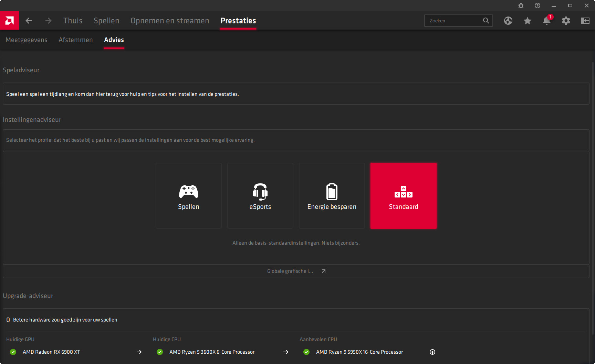Open favorites star icon
The width and height of the screenshot is (595, 364).
tap(527, 21)
